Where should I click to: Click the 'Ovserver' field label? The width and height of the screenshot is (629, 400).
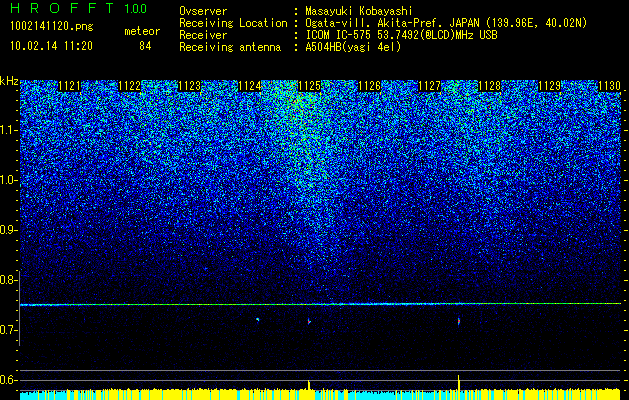pyautogui.click(x=203, y=11)
